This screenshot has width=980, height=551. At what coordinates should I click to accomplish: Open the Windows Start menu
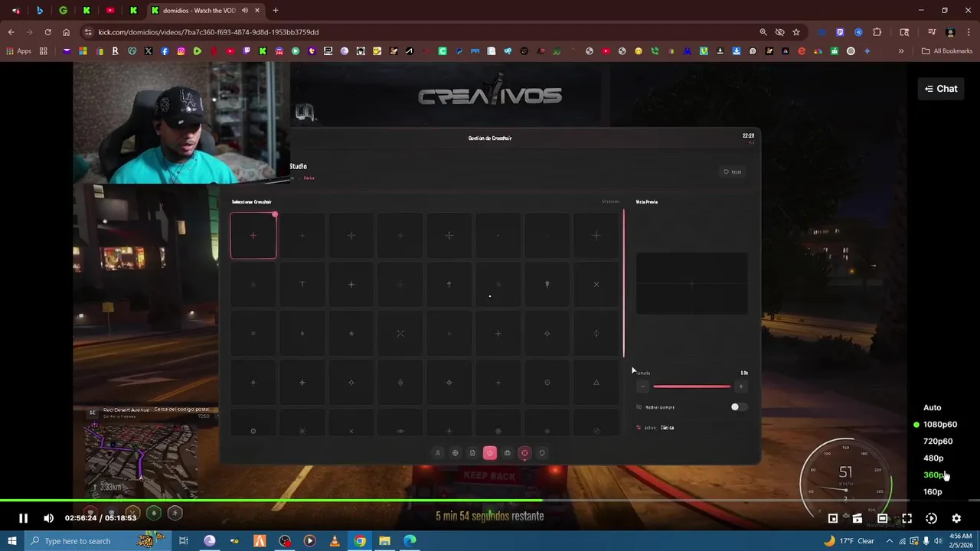(12, 541)
